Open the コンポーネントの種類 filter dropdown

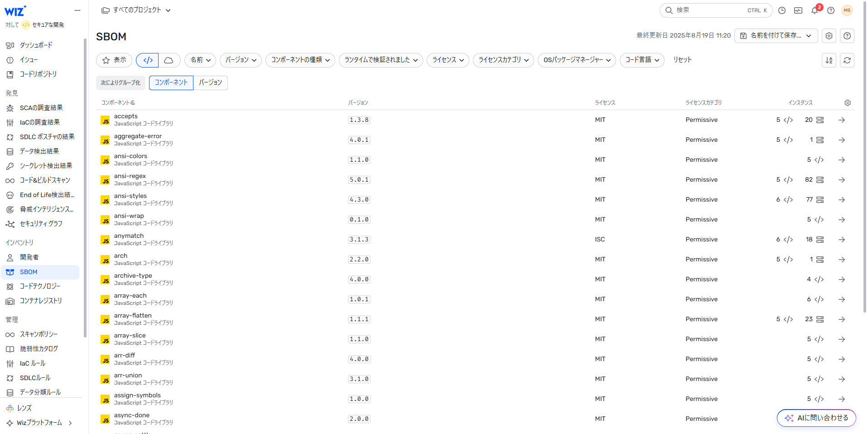pyautogui.click(x=300, y=60)
